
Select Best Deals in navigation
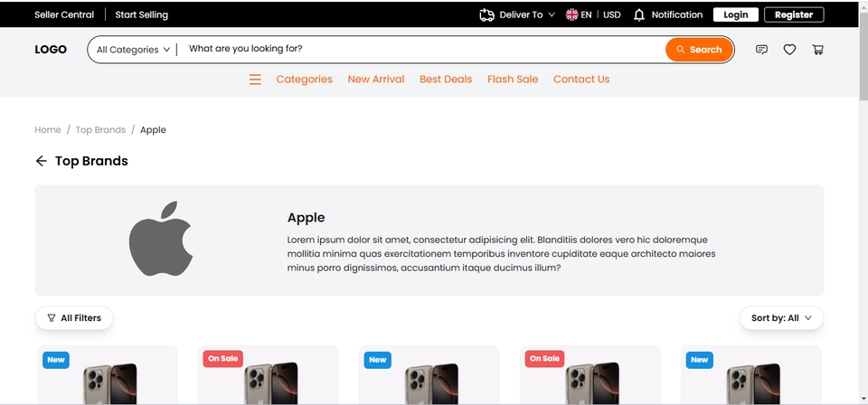coord(446,80)
